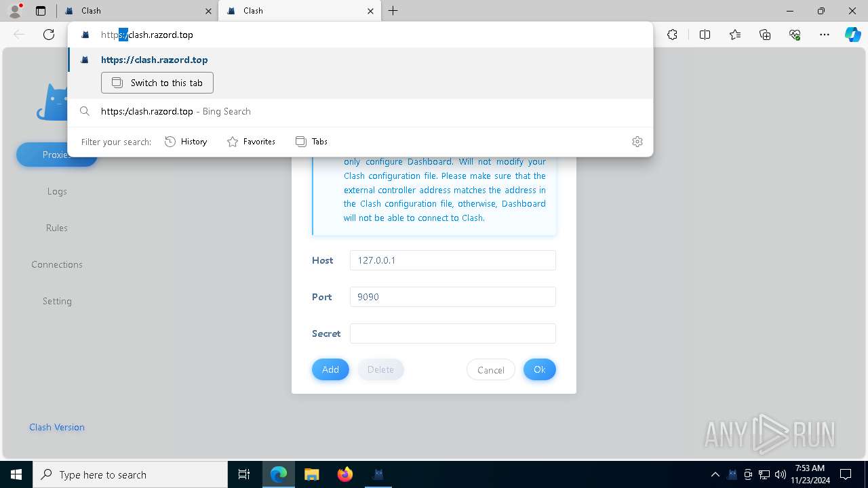This screenshot has height=488, width=868.
Task: Launch Firefox from the taskbar
Action: point(345,474)
